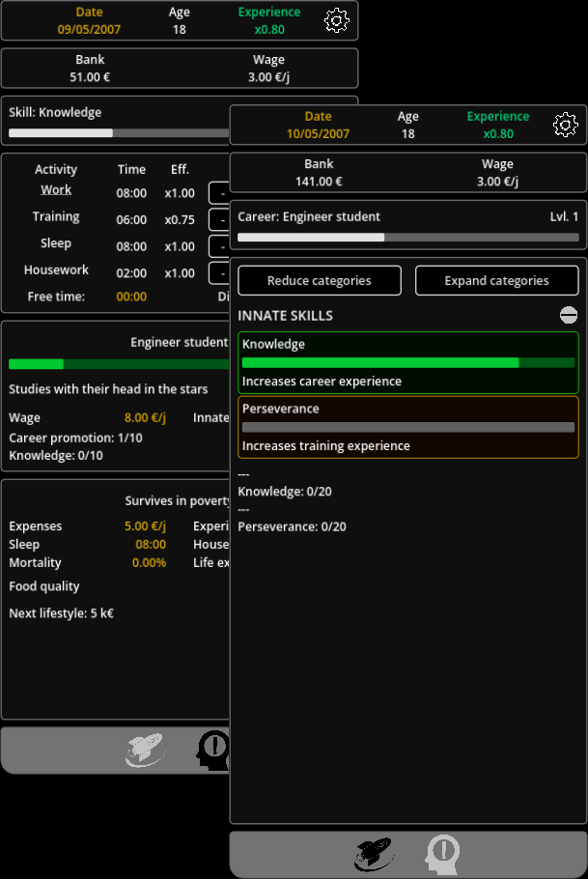This screenshot has height=879, width=588.
Task: Click Bank 141.00 € value
Action: pos(319,181)
